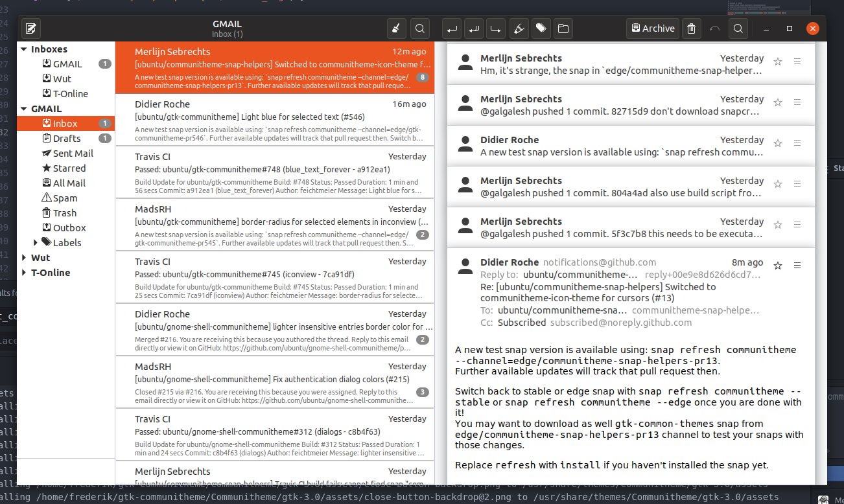
Task: Click the Reply to ubuntu/communitheme address
Action: click(x=581, y=275)
